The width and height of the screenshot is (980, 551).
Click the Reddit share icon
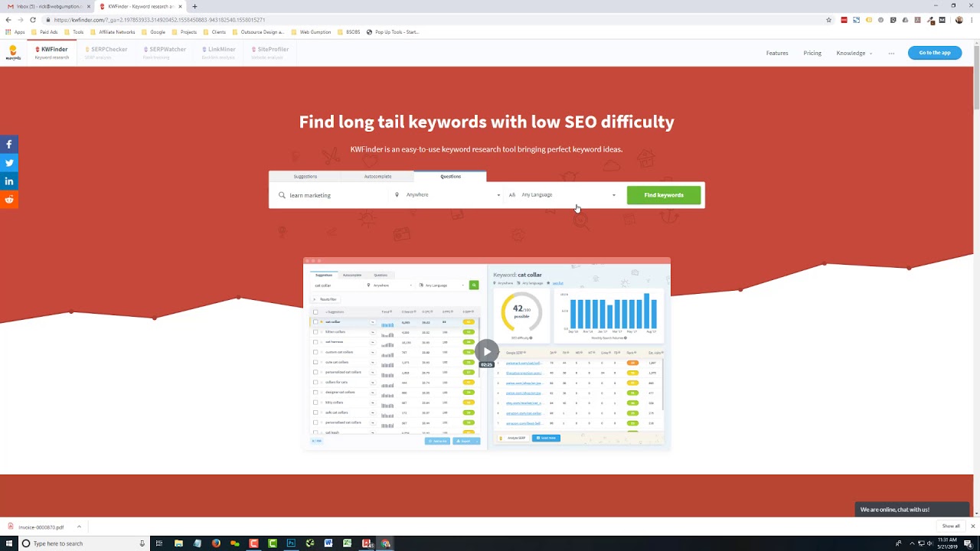[9, 199]
